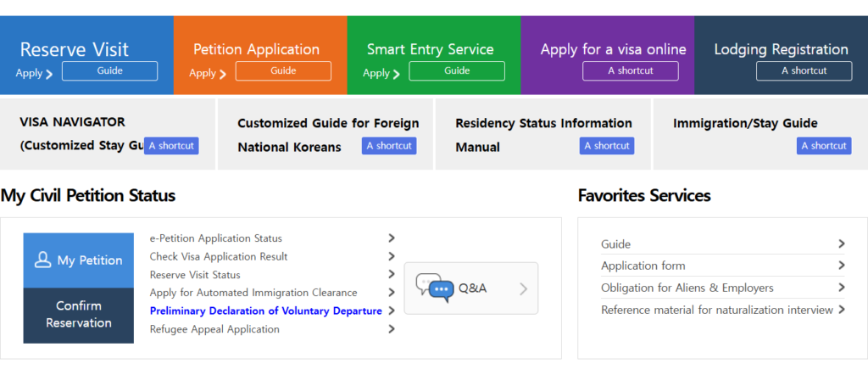Open Residency Status Information Manual shortcut
The image size is (868, 375).
tap(607, 146)
